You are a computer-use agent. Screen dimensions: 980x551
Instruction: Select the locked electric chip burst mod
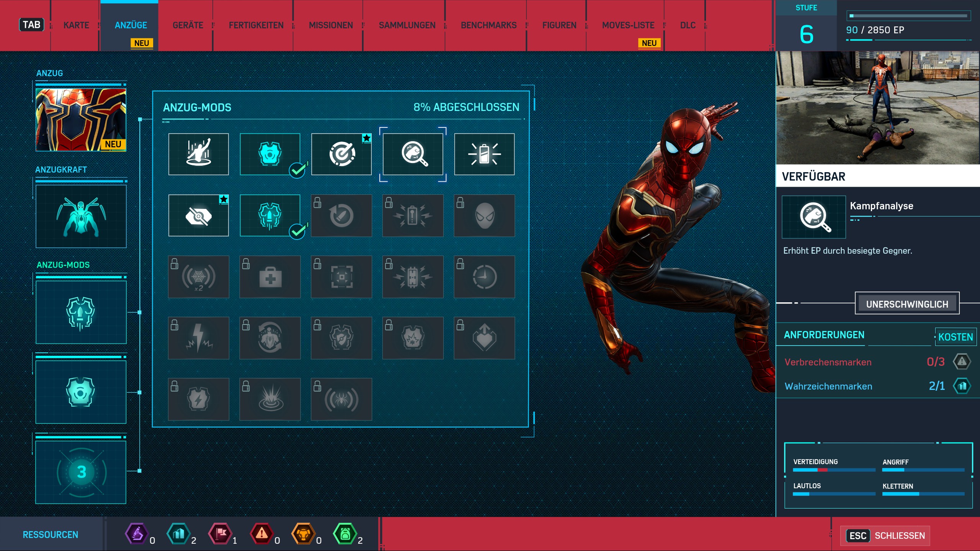coord(413,277)
